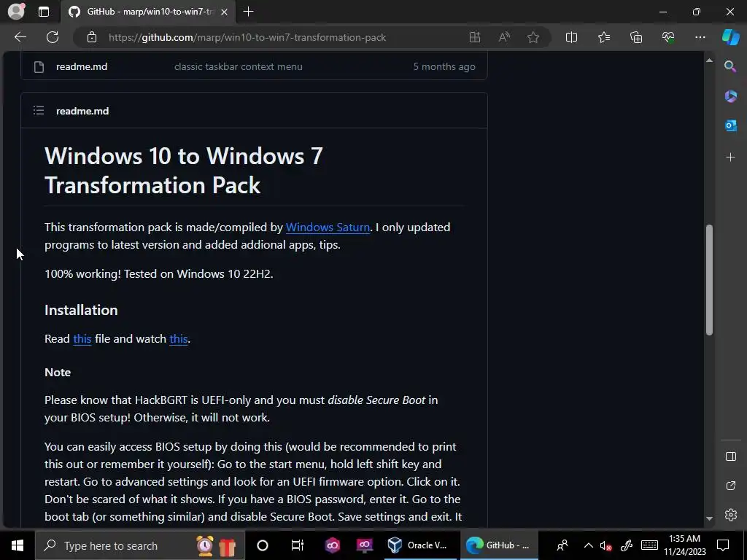Close the GitHub browser tab

[x=225, y=12]
